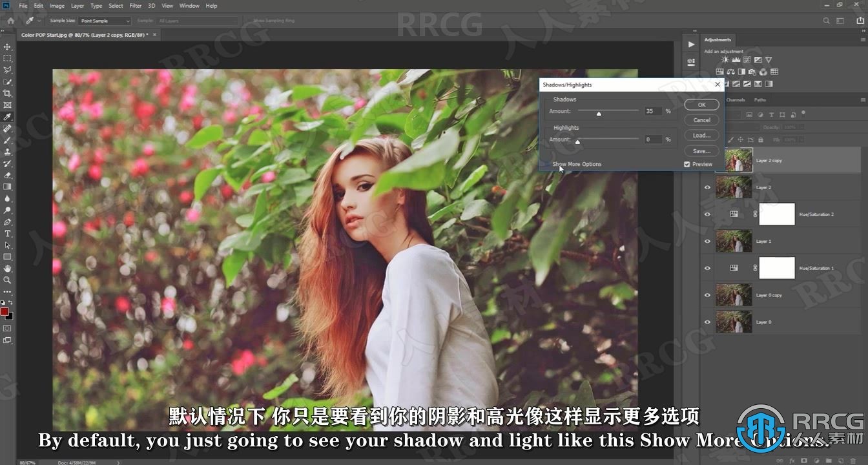868x465 pixels.
Task: Select the Pen tool
Action: pos(8,222)
